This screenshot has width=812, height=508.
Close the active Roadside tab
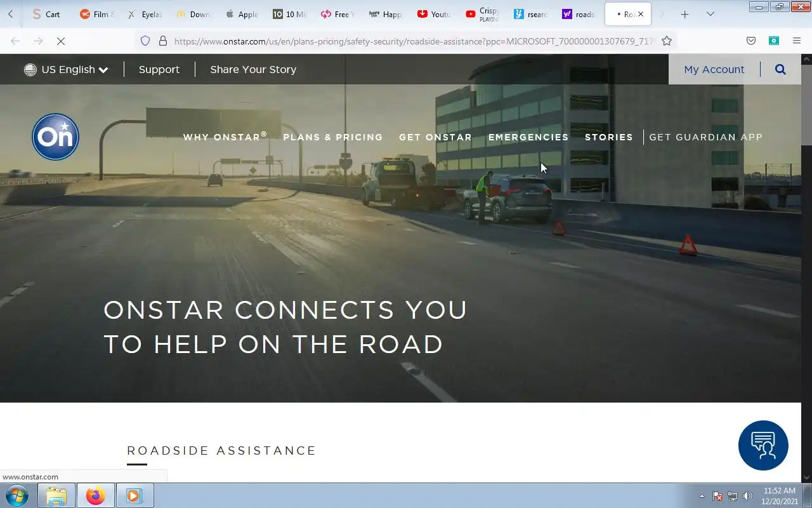point(640,14)
